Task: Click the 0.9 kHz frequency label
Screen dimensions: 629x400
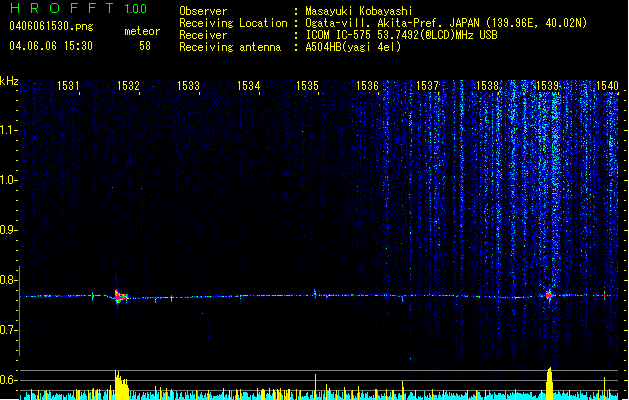Action: pos(8,230)
